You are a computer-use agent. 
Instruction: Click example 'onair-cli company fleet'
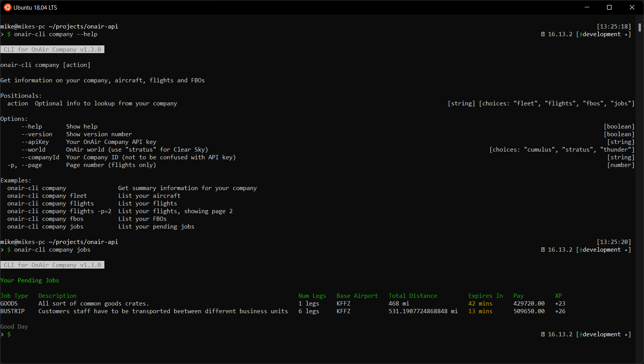pos(47,196)
